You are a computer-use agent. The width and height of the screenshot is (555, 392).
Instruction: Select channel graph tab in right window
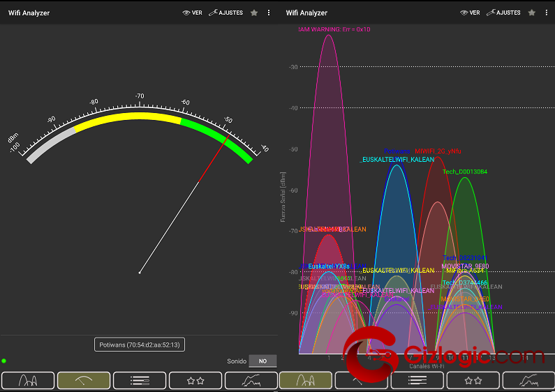[306, 380]
